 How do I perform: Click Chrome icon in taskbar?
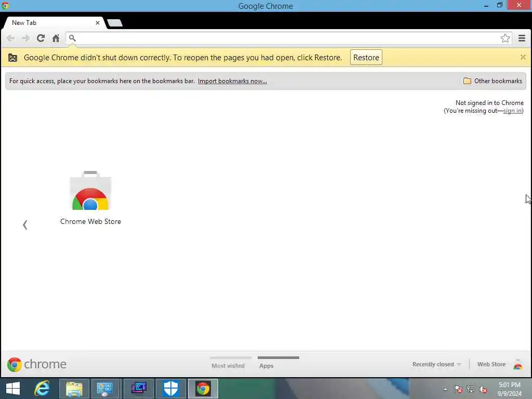[203, 389]
